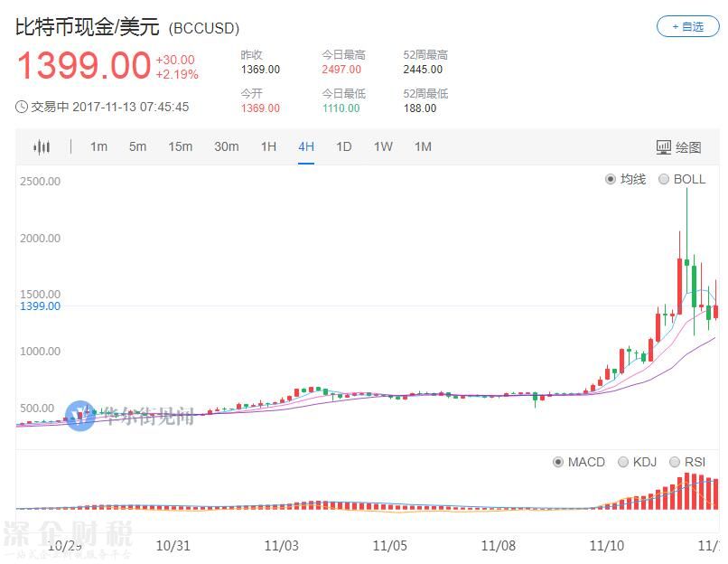The image size is (728, 564).
Task: Select the 4H timeframe tab
Action: (306, 146)
